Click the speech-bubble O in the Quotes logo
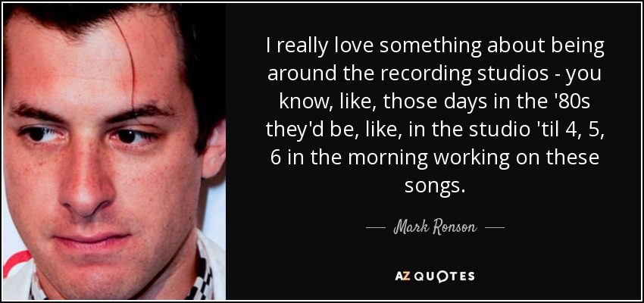Image resolution: width=644 pixels, height=303 pixels. tap(441, 276)
